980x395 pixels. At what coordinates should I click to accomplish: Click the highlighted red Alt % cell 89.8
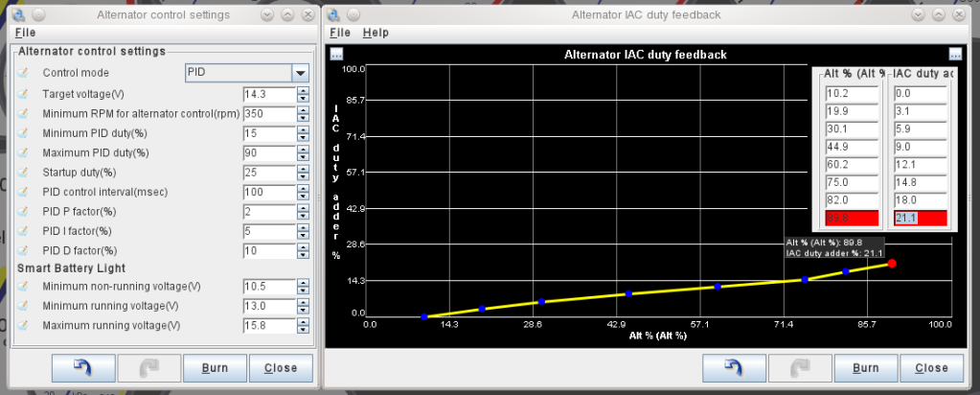852,218
